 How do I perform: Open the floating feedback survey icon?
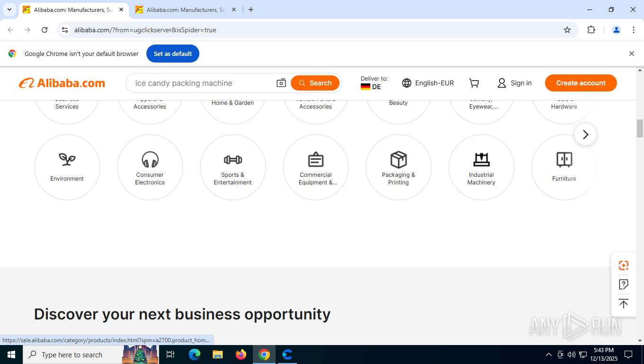pyautogui.click(x=624, y=284)
